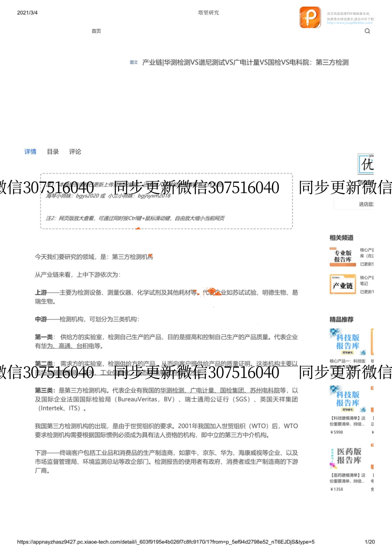
Task: Open the article title 产业链|华测检测VS谱尼测试
Action: 244,63
